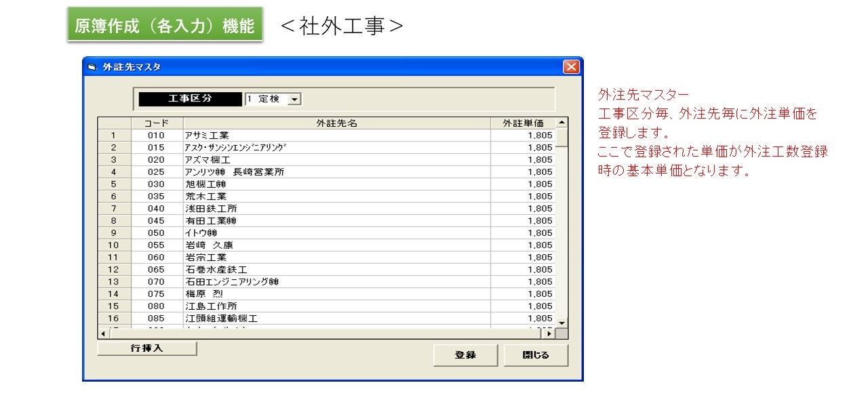This screenshot has width=868, height=406.
Task: Select the ｱｽｸ･ｻﾝｼﾝｴﾝｼﾞﾆｱﾘﾝｸﾞ cell
Action: click(x=337, y=148)
